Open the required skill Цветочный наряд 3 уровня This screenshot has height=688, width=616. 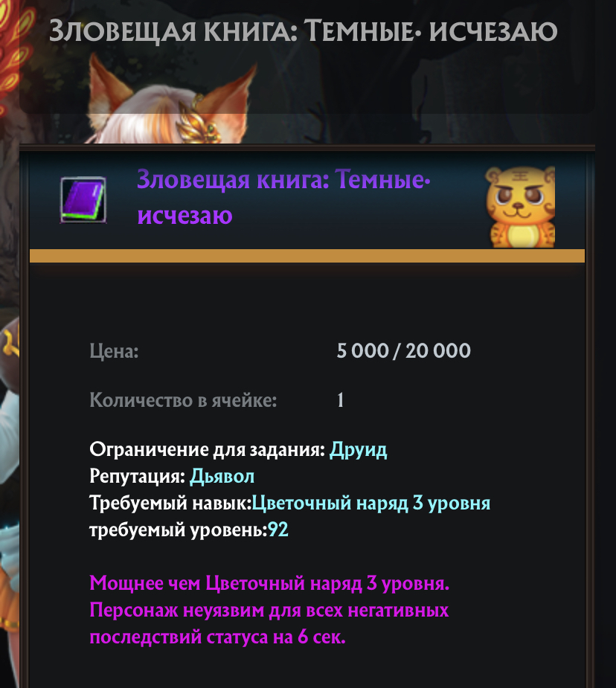click(371, 504)
